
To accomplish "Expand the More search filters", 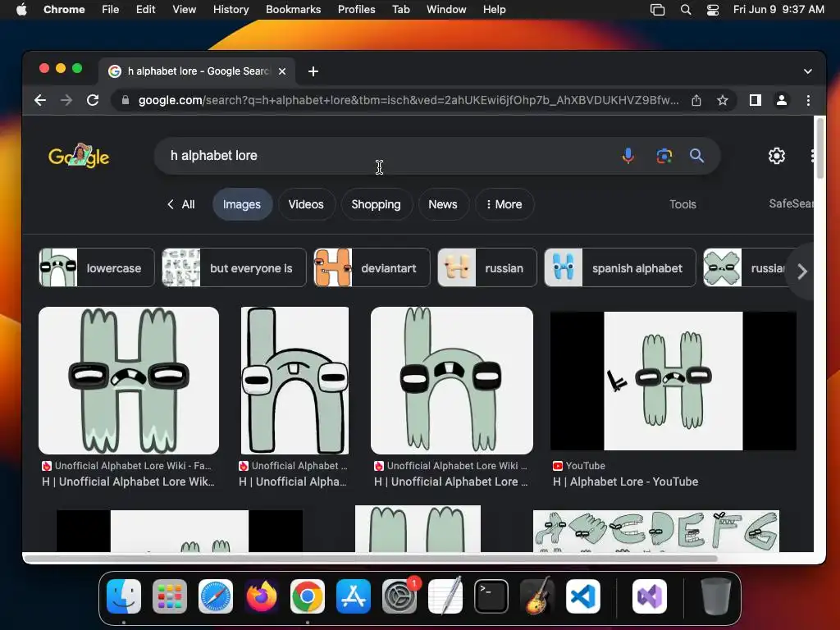I will [504, 204].
